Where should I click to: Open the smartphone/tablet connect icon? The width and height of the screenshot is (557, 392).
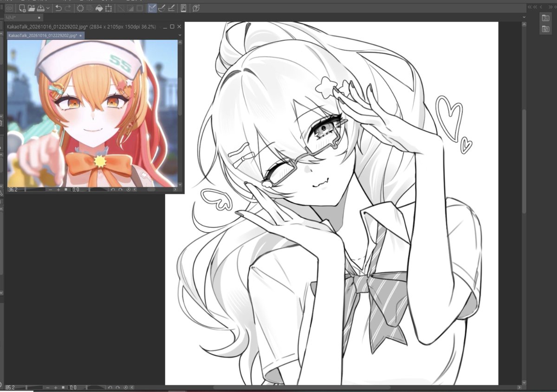click(183, 8)
